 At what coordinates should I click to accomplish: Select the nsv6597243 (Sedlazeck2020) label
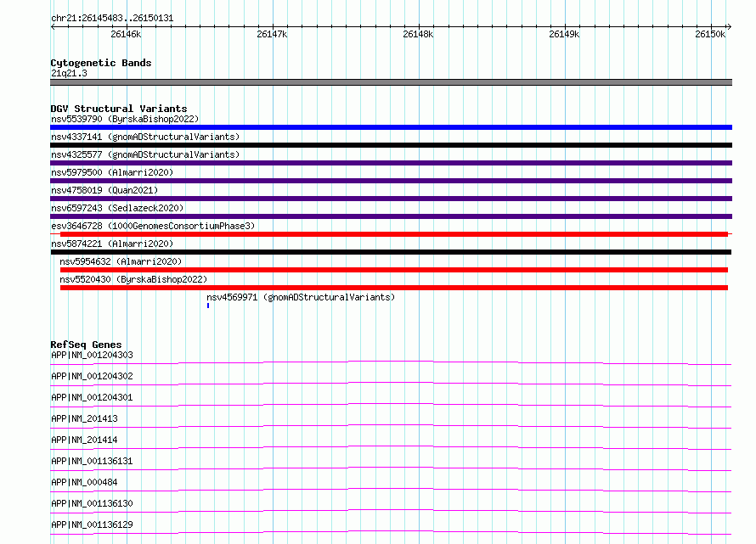117,208
